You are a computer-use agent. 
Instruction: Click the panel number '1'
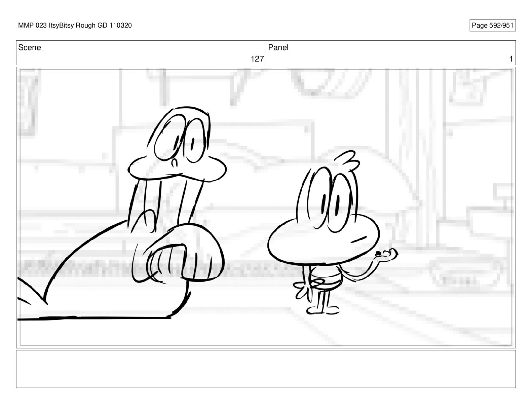point(511,59)
